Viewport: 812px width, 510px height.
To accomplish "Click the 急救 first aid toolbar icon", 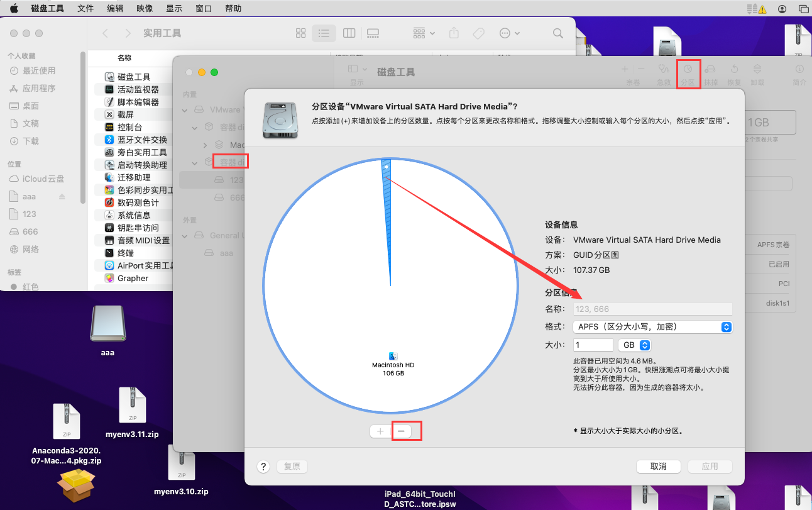I will (664, 74).
